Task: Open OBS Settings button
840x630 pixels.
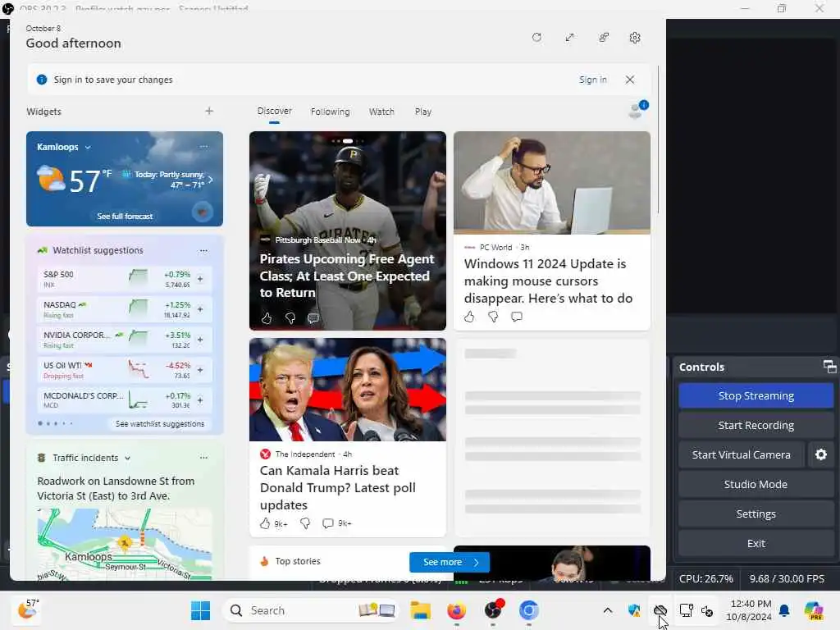Action: click(756, 514)
